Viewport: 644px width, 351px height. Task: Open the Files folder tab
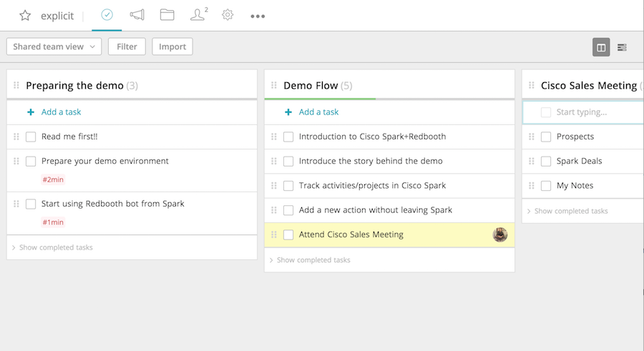coord(167,15)
